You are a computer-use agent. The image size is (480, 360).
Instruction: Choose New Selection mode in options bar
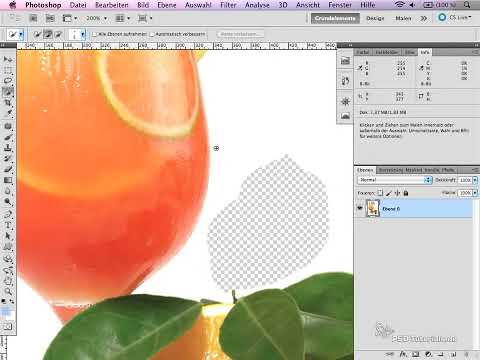pyautogui.click(x=37, y=34)
